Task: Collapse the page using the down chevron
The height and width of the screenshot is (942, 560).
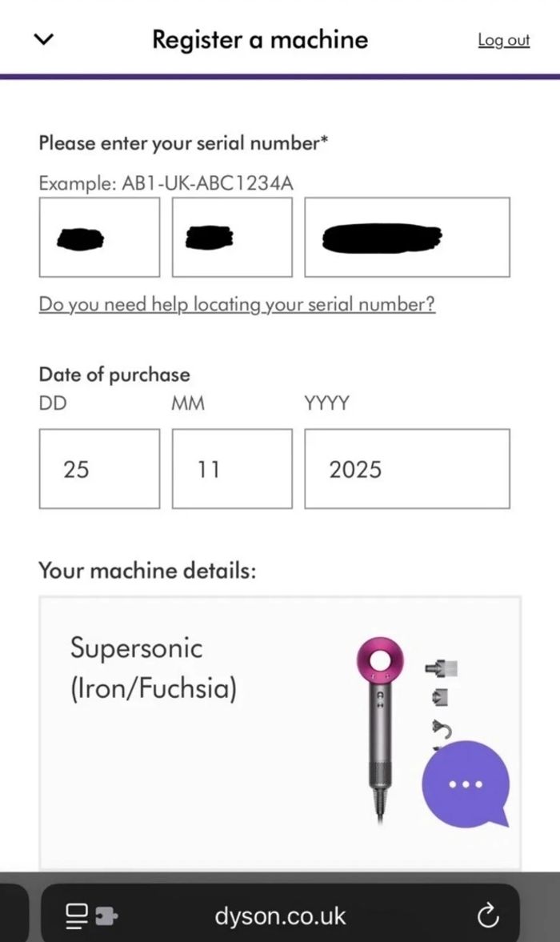Action: pyautogui.click(x=45, y=38)
